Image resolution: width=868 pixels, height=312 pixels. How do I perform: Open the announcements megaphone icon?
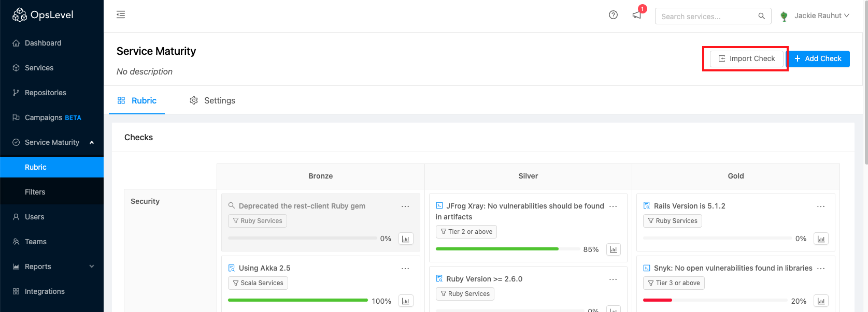[637, 15]
